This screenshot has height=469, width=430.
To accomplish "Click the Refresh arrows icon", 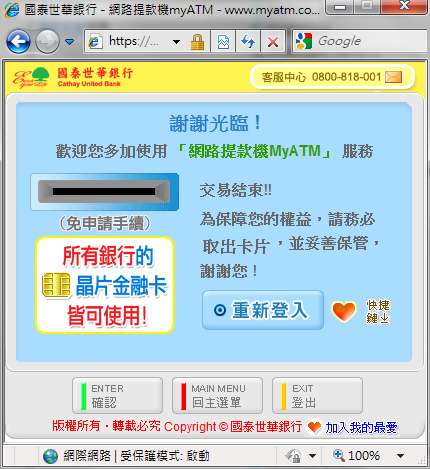I will pos(248,42).
